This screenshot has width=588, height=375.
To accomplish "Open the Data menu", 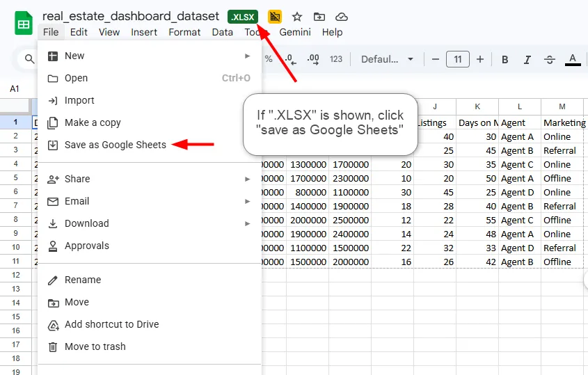I will [x=223, y=32].
